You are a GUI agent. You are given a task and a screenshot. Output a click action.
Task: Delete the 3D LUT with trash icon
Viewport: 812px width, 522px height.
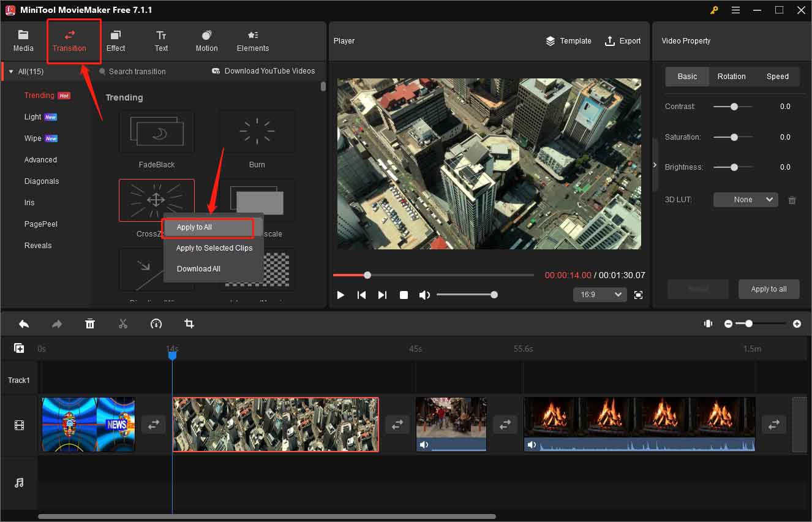792,200
